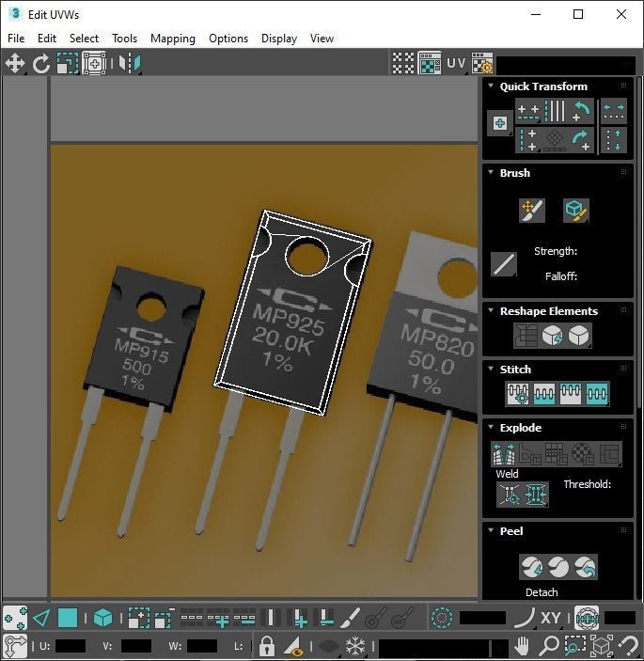Screen dimensions: 644x661
Task: Open the black texture map dropdown field
Action: (566, 65)
